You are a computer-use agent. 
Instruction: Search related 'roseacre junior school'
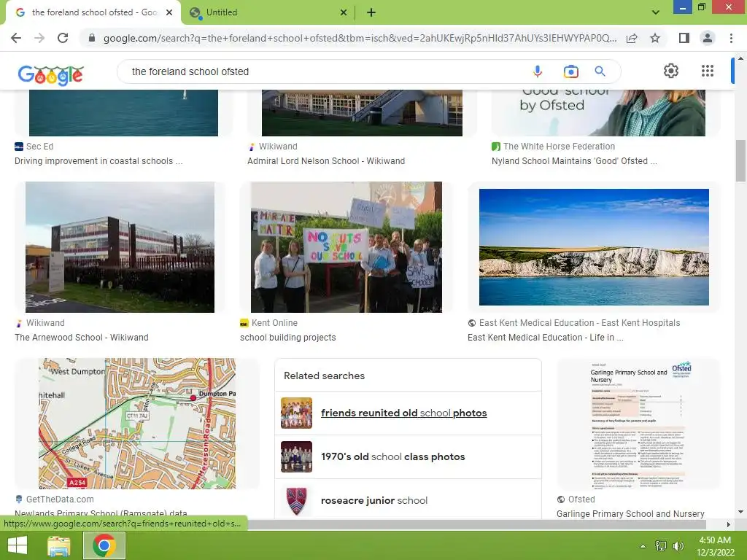(374, 500)
